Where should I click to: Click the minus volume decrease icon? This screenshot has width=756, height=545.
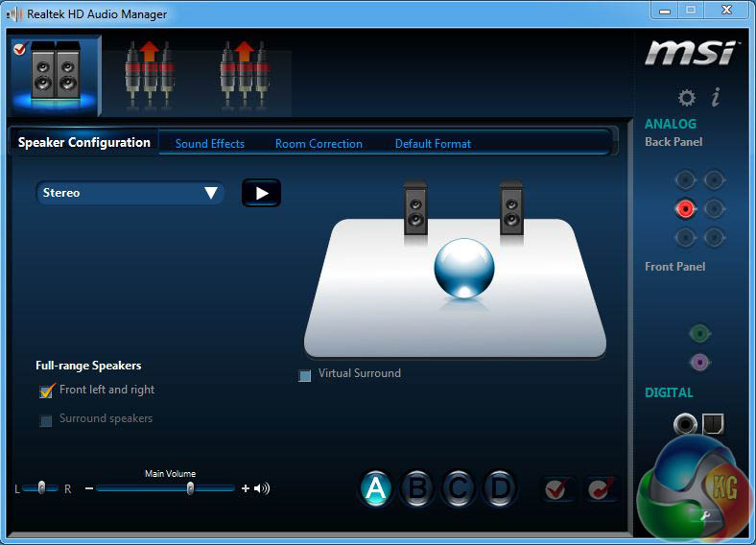coord(89,488)
